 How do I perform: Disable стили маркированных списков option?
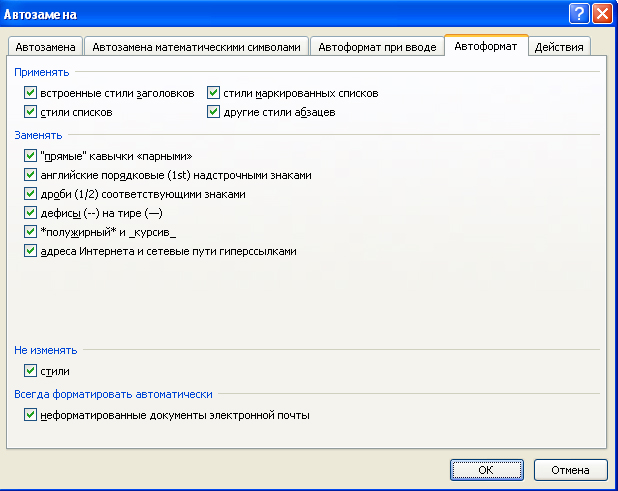coord(213,93)
